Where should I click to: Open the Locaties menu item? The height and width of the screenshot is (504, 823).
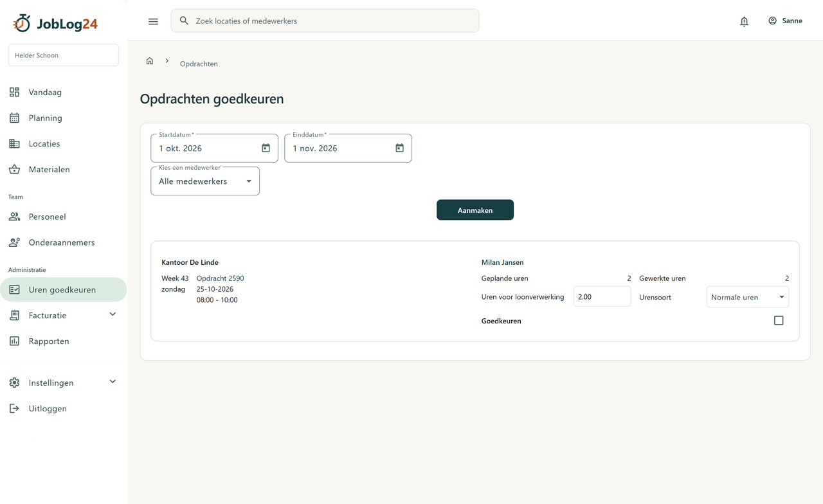point(63,143)
